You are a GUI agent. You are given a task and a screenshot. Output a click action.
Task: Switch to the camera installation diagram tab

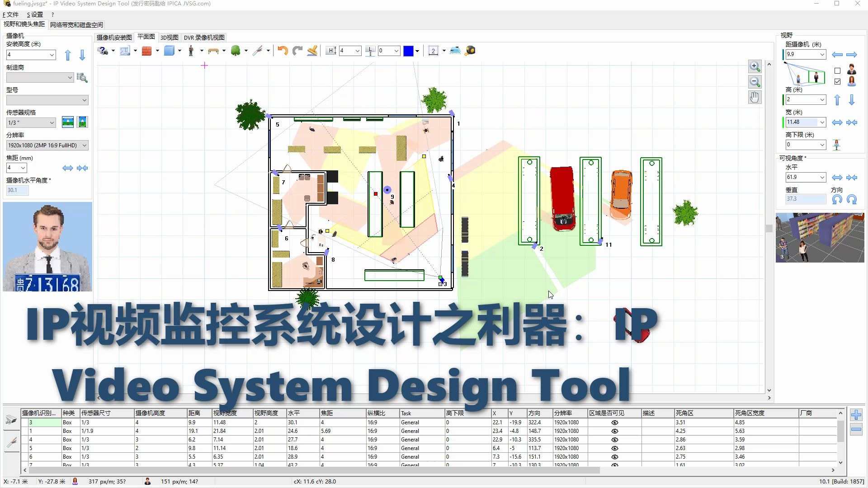click(x=114, y=38)
